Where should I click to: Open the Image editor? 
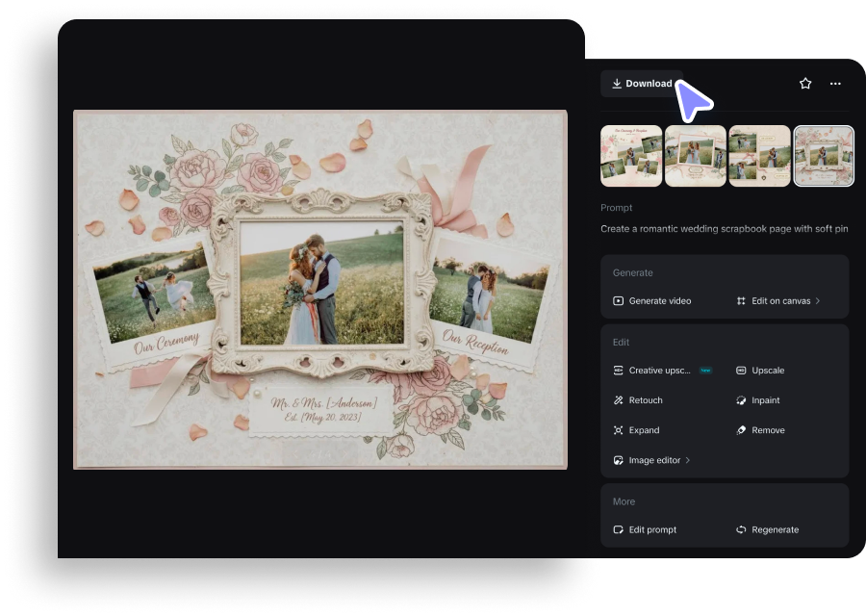(653, 460)
